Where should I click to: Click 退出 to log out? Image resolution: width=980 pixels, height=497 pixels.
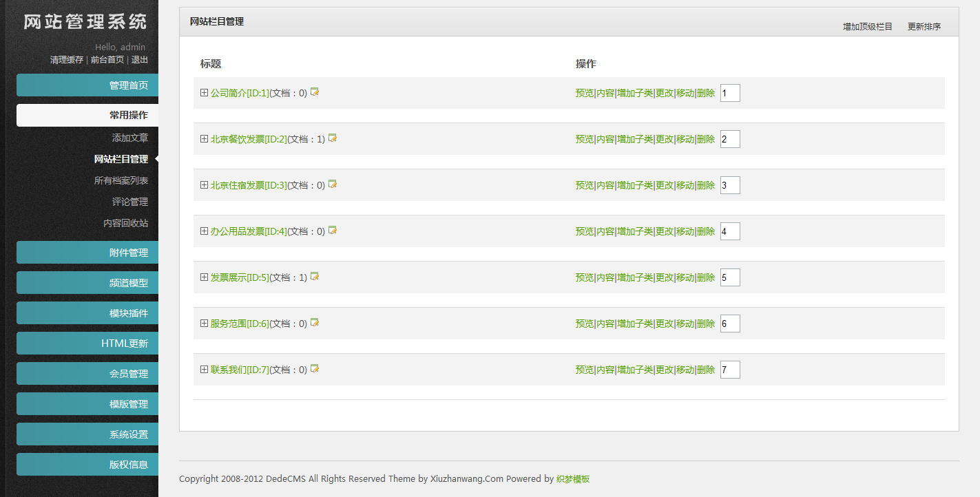coord(140,60)
